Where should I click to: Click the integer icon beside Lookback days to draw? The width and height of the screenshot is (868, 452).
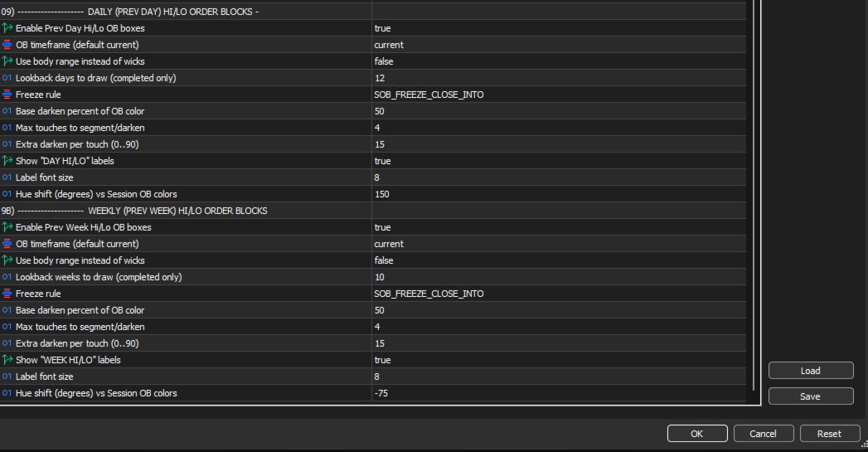click(x=7, y=78)
